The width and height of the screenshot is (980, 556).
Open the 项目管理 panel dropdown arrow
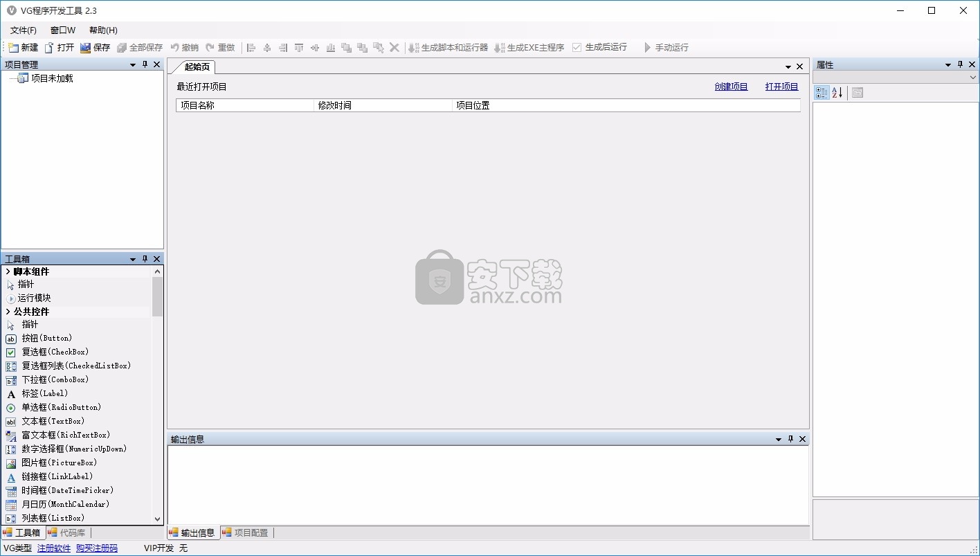[x=133, y=65]
